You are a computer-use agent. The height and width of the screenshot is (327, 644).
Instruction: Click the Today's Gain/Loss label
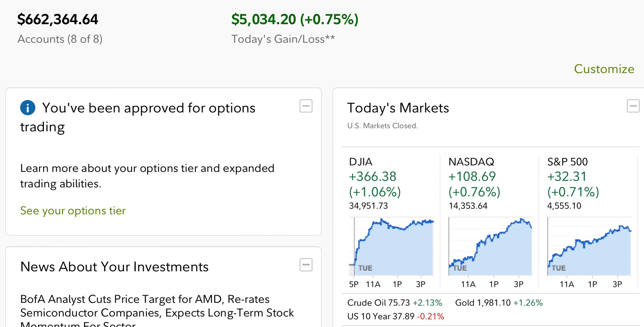pos(283,39)
